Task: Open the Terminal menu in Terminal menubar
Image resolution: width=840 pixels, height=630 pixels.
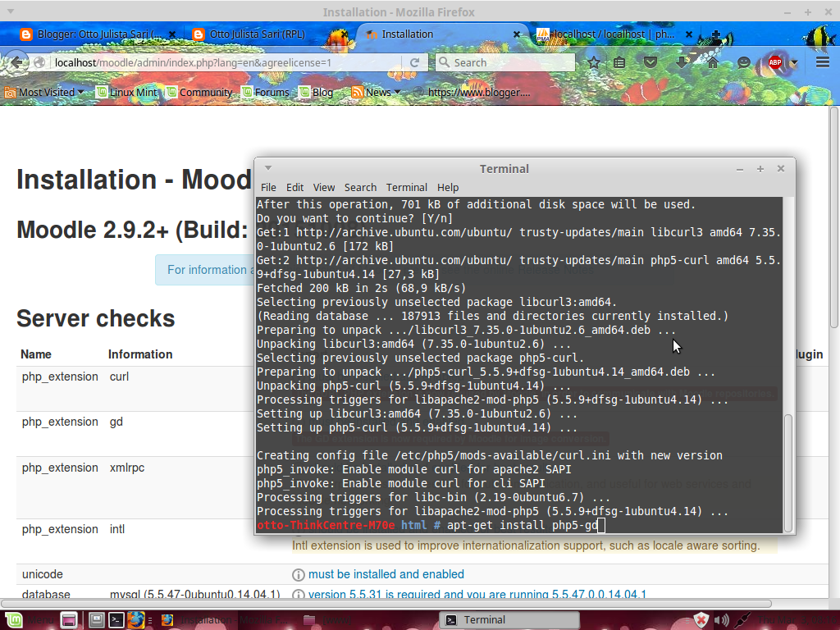Action: [x=407, y=188]
